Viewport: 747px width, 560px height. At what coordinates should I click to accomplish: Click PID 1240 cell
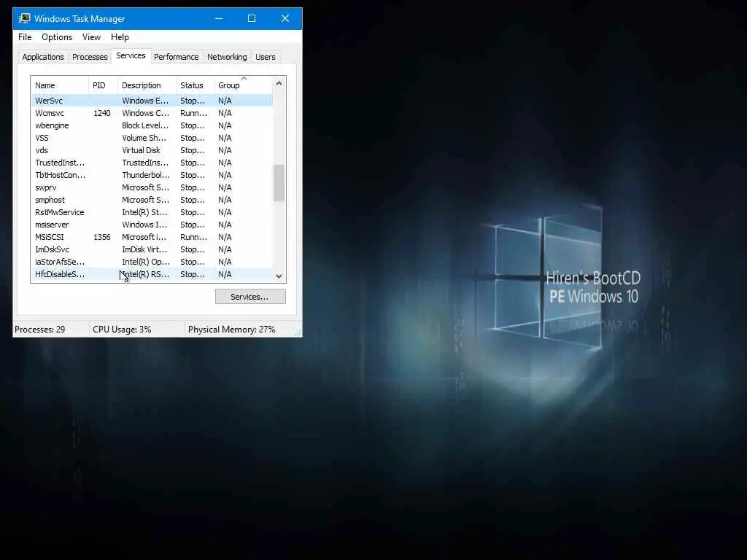pyautogui.click(x=102, y=113)
